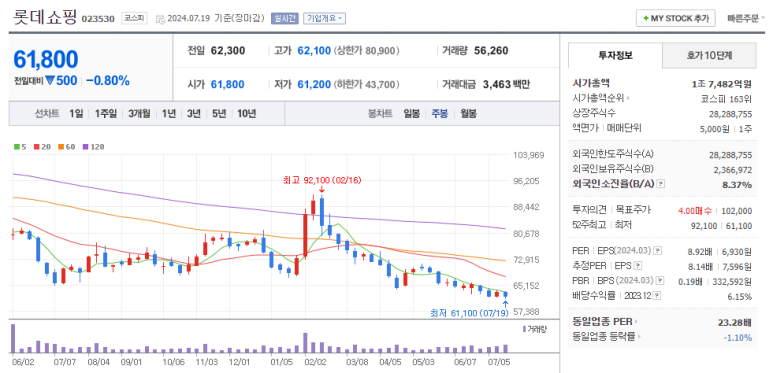
Task: Open the 빠른주문 dropdown
Action: click(x=745, y=19)
